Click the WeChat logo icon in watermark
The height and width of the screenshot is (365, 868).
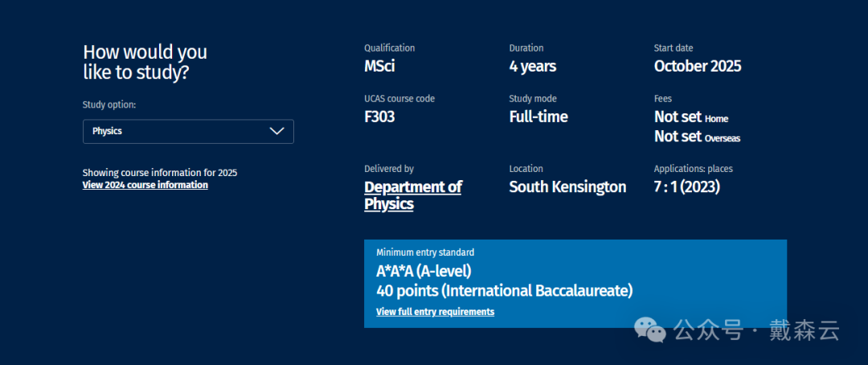click(649, 329)
